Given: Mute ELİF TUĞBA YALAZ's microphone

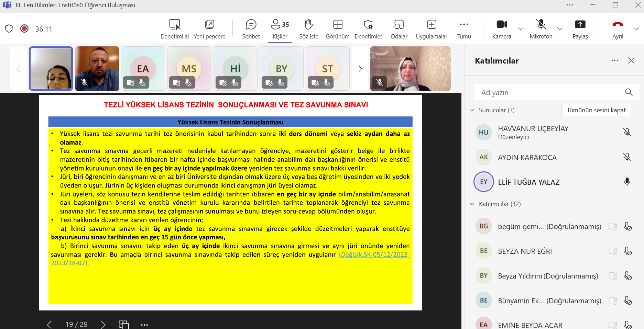Looking at the screenshot, I should (627, 182).
